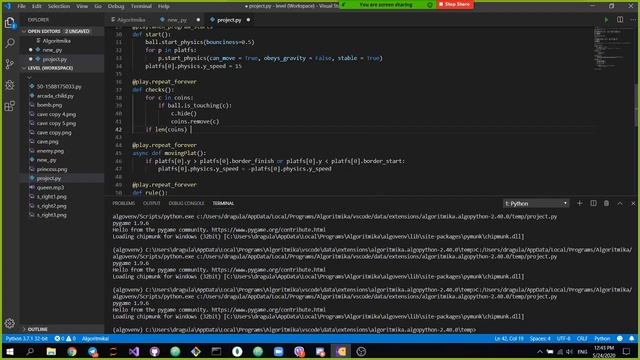Open the Terminal menu
640x360 pixels.
click(x=141, y=6)
